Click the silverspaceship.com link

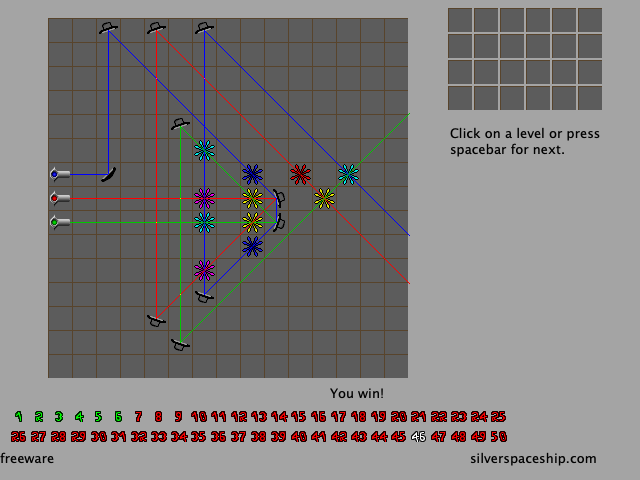click(x=533, y=459)
